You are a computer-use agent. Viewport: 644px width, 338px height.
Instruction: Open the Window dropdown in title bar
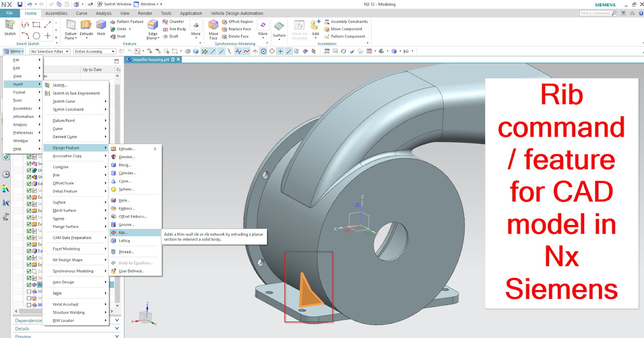coord(148,4)
